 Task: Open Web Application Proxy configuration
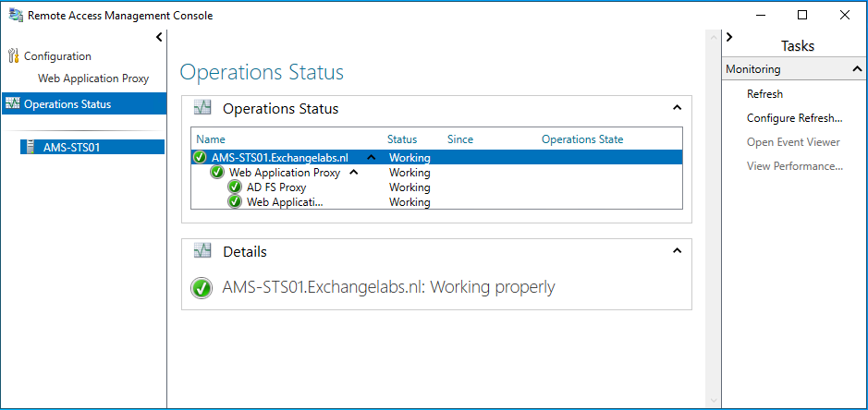click(x=92, y=78)
